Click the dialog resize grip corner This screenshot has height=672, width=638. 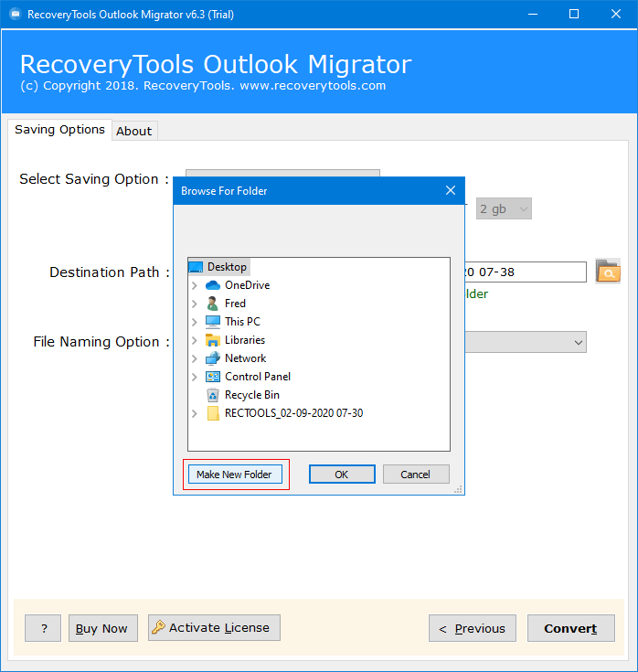tap(458, 490)
